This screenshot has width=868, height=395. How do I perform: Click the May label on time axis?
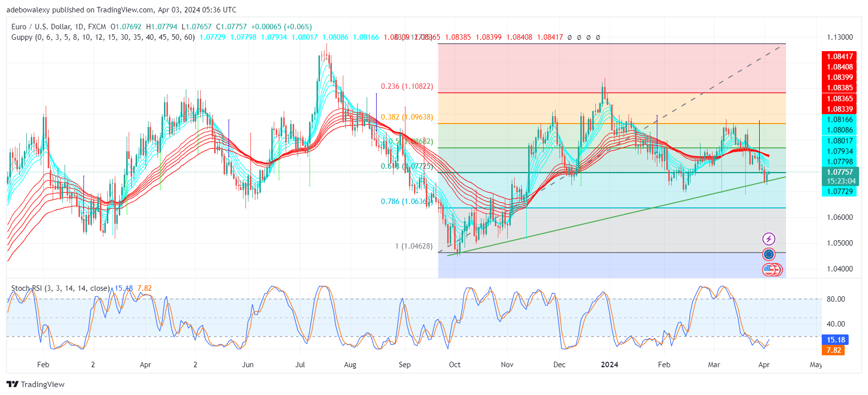pos(816,365)
